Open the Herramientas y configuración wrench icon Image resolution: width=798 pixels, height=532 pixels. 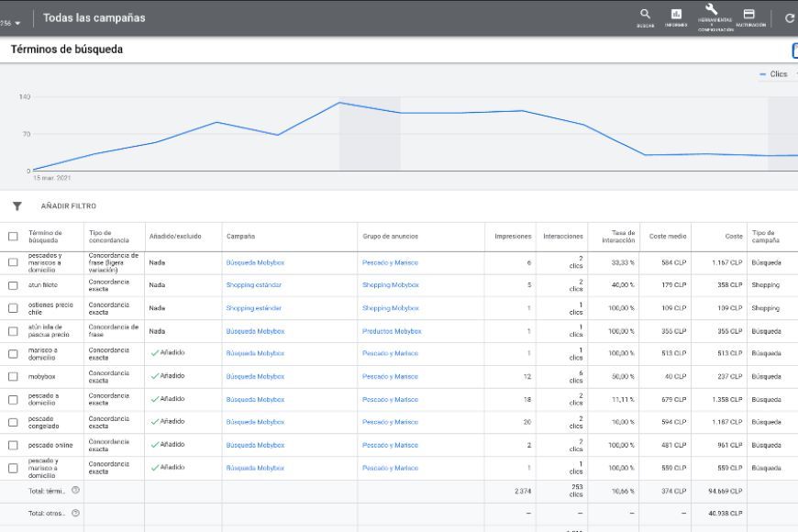click(712, 10)
